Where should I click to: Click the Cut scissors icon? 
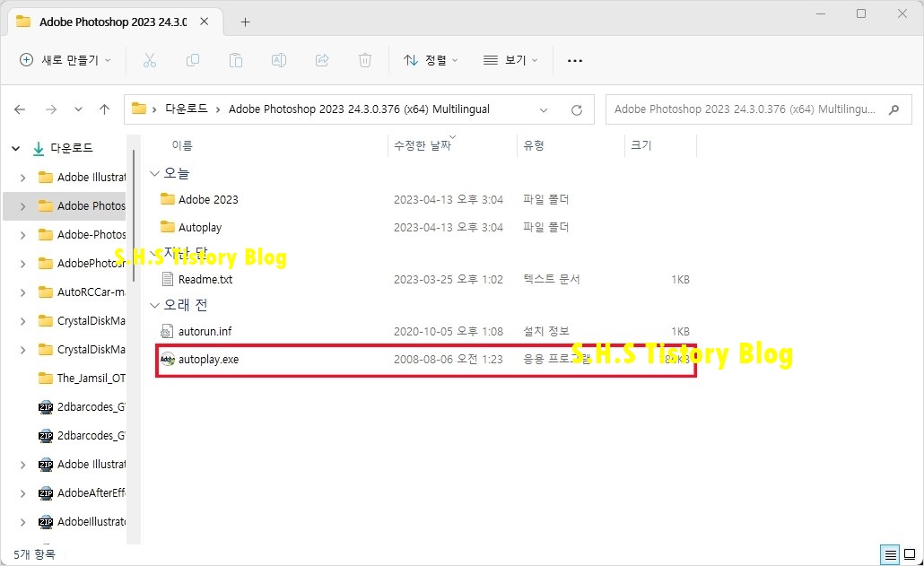pyautogui.click(x=150, y=60)
